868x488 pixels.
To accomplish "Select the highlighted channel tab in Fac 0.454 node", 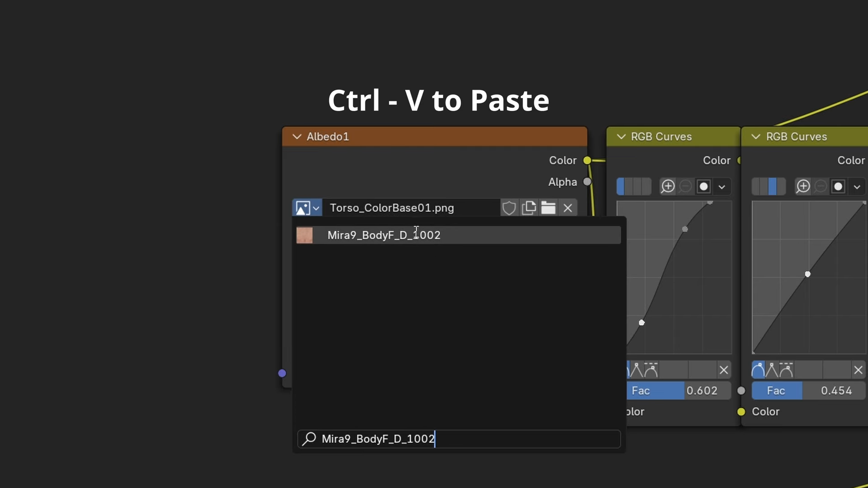I will (x=773, y=187).
